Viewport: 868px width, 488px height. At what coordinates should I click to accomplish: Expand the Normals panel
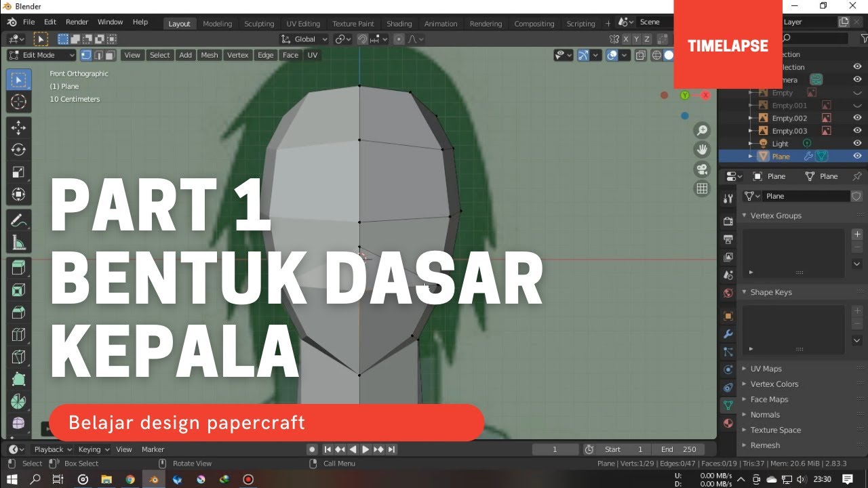pos(744,415)
